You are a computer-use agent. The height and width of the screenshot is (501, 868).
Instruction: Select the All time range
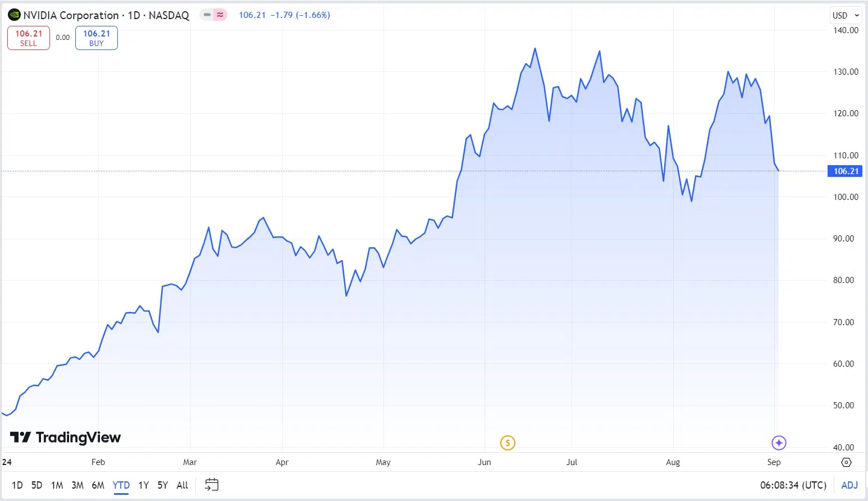182,485
